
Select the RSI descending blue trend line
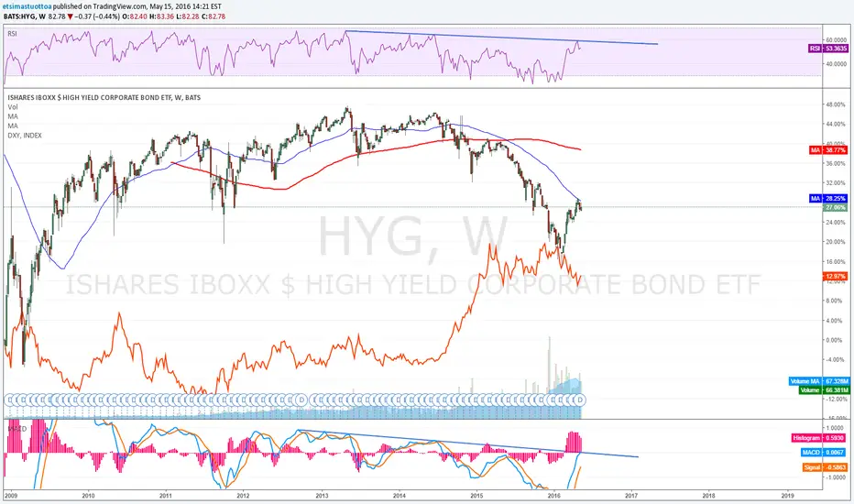[x=501, y=38]
